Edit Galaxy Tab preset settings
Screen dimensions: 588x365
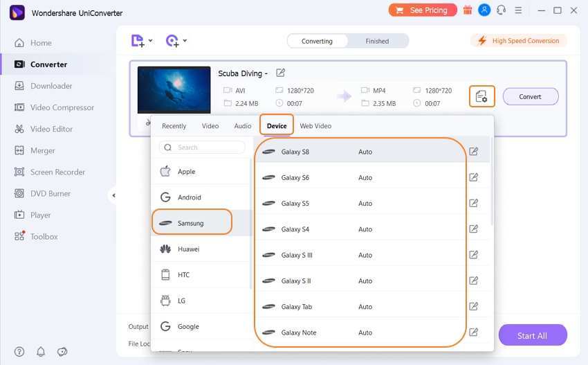point(474,306)
